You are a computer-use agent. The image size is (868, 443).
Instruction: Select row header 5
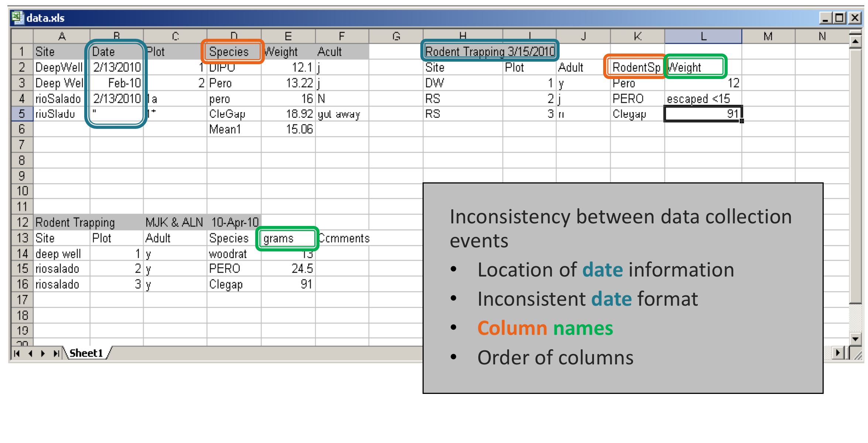click(22, 114)
